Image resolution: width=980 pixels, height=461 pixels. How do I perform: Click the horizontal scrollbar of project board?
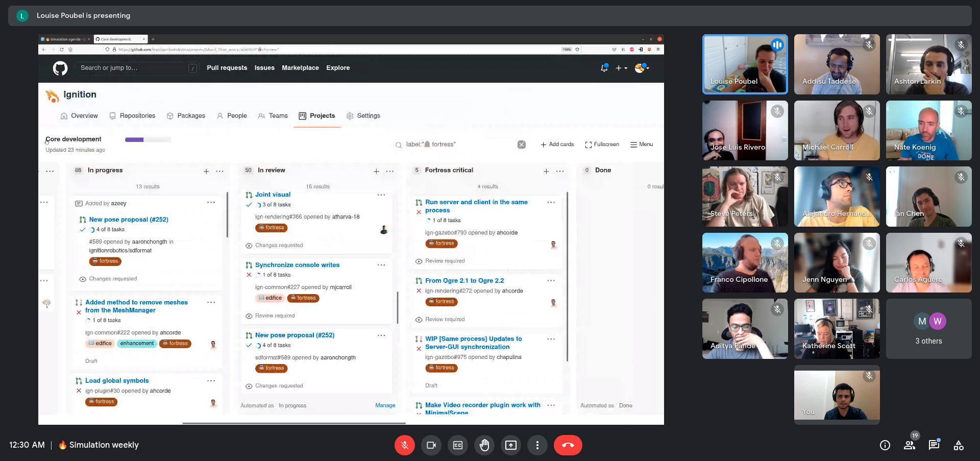(x=294, y=423)
